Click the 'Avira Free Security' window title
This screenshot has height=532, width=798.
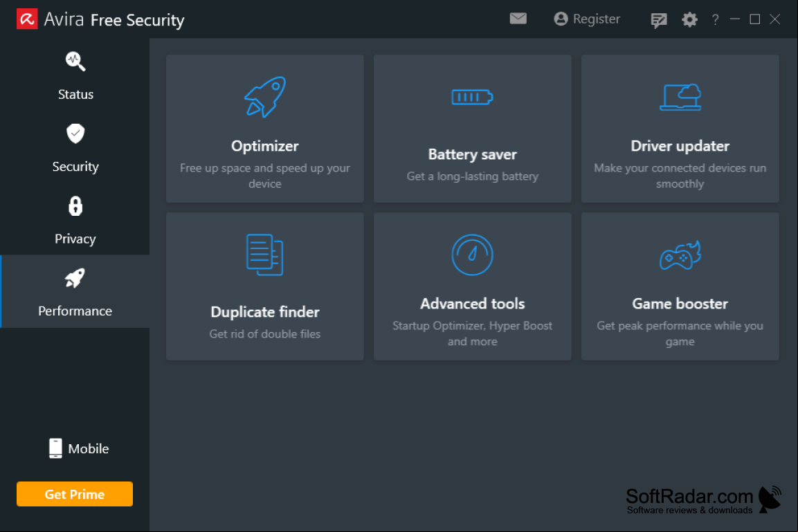pyautogui.click(x=114, y=20)
